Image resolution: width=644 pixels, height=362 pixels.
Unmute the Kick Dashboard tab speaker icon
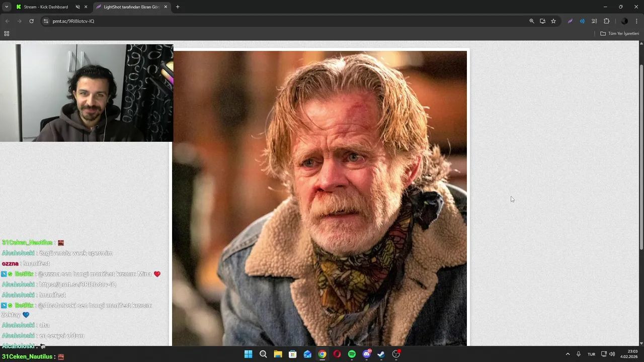coord(77,7)
